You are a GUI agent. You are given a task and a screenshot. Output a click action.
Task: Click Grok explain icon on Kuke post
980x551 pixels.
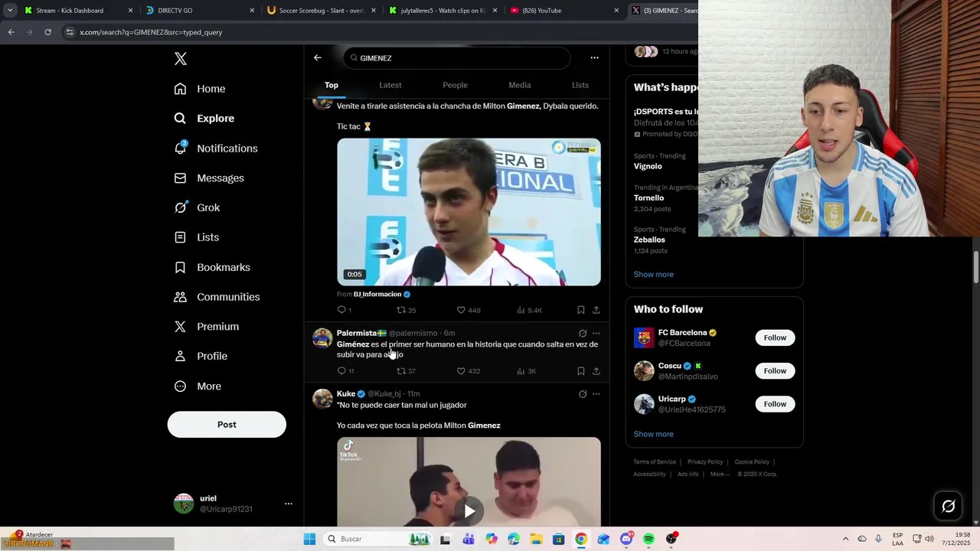(583, 394)
